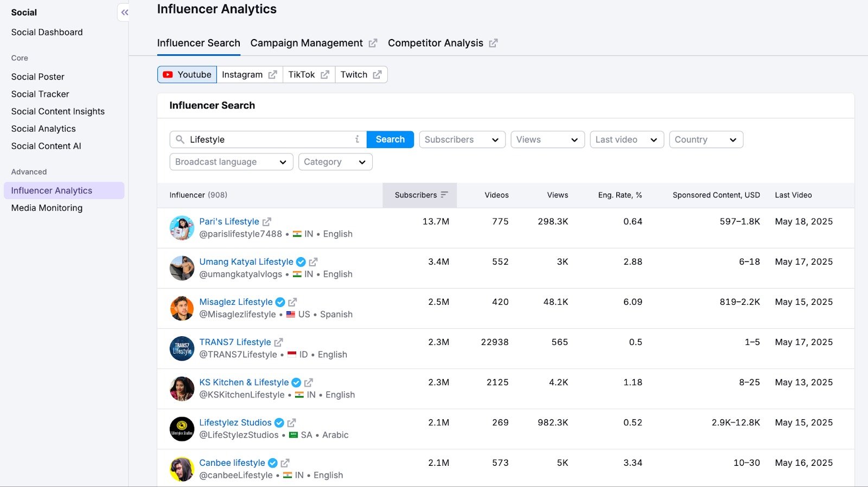Open external link icon next to TRANS7 Lifestyle

point(278,342)
